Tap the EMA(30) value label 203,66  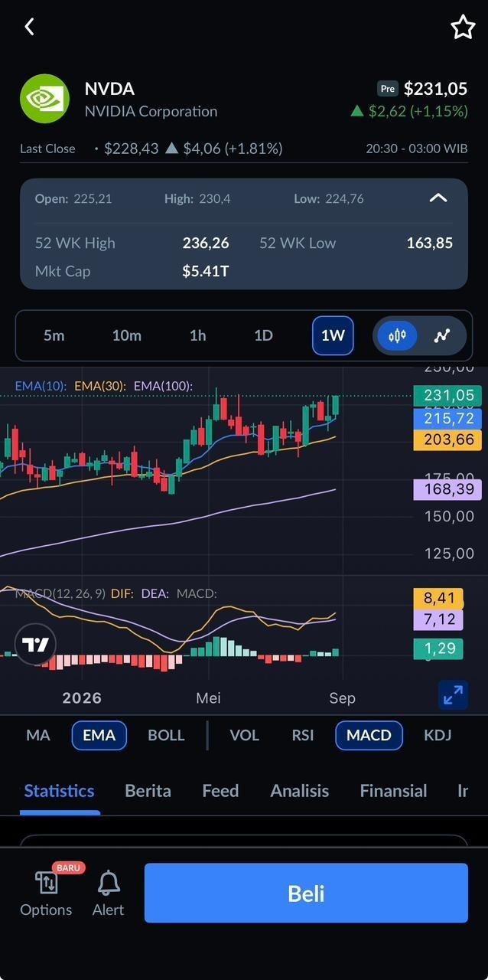click(x=447, y=439)
